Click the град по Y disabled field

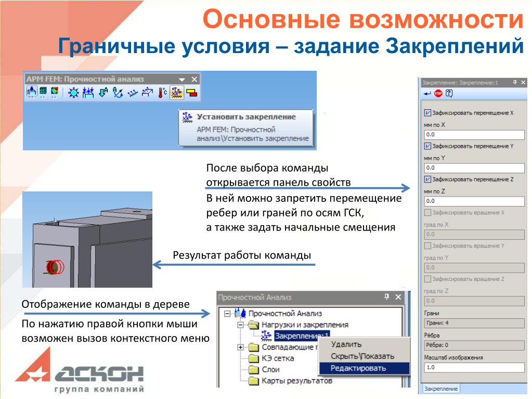pos(474,267)
